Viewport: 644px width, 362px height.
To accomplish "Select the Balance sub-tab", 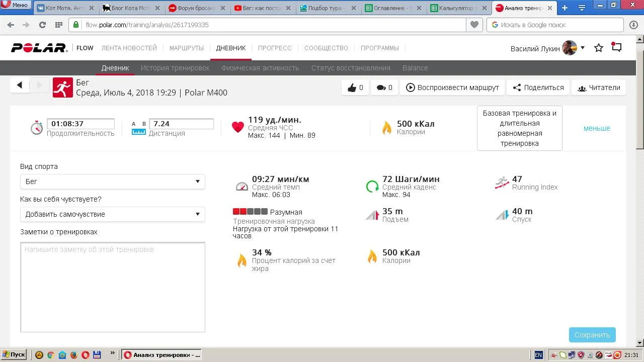I will (x=415, y=68).
